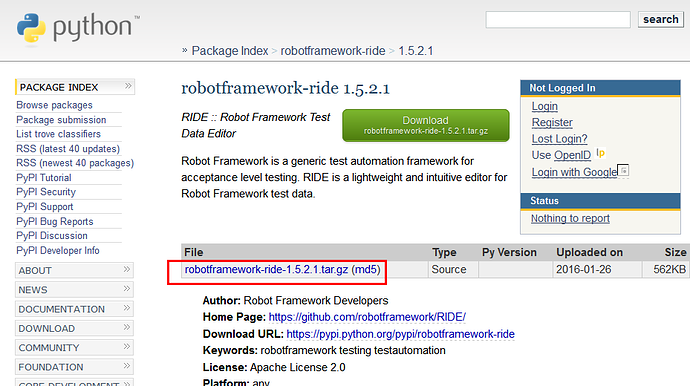Screen dimensions: 690x386
Task: Open the GitHub RIDE home page URL
Action: pyautogui.click(x=367, y=317)
